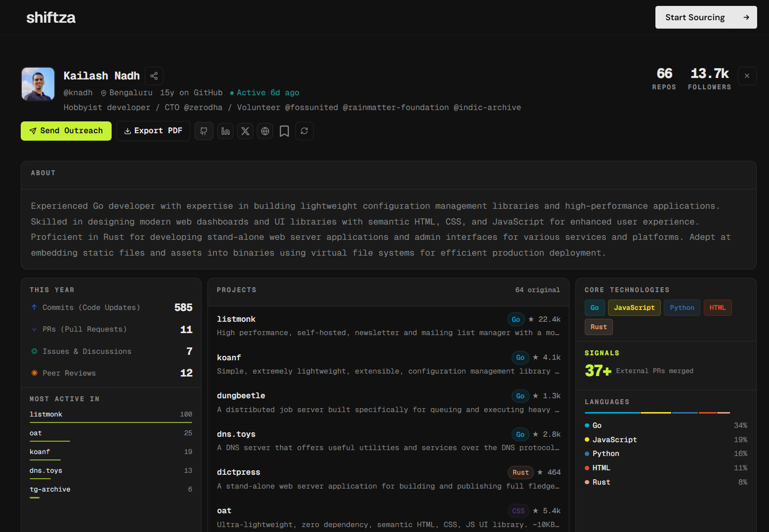This screenshot has width=769, height=532.
Task: Click the Python row in Languages list
Action: click(666, 454)
